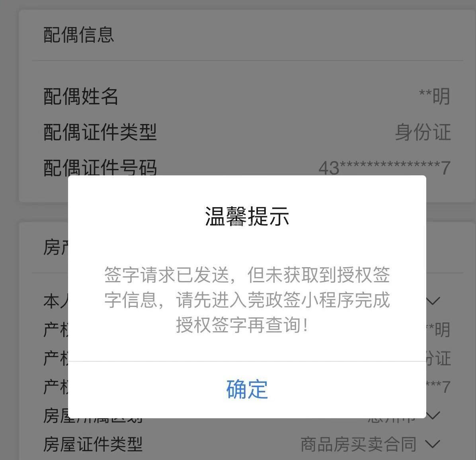This screenshot has height=460, width=476.
Task: Tap the 配偶证件号码 label
Action: (100, 167)
